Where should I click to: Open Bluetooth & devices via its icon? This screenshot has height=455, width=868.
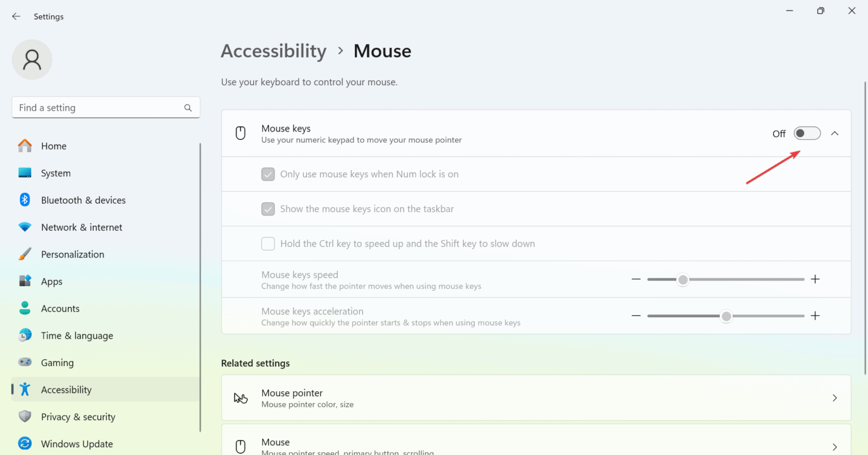click(25, 200)
